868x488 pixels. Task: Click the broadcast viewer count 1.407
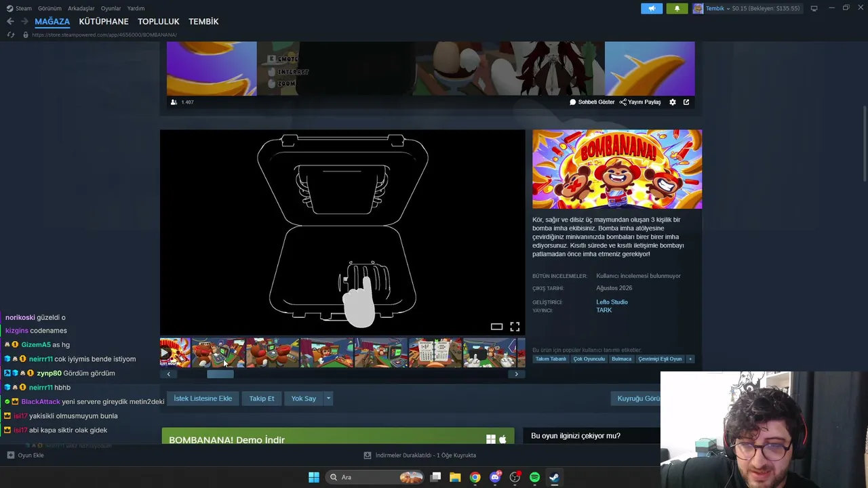point(182,102)
